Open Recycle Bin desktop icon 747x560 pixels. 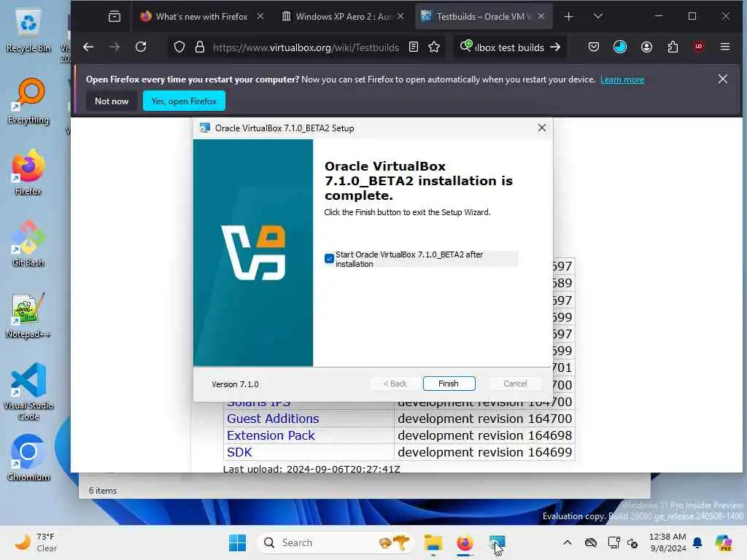point(28,31)
